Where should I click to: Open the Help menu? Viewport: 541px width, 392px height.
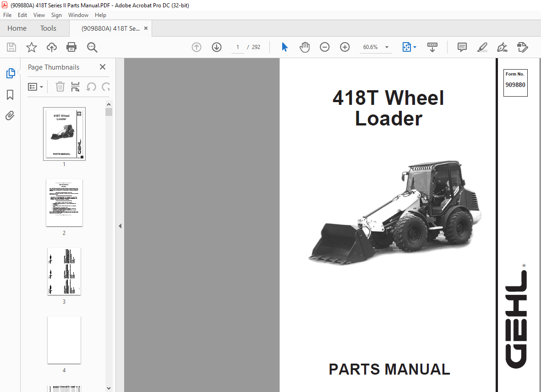tap(100, 15)
